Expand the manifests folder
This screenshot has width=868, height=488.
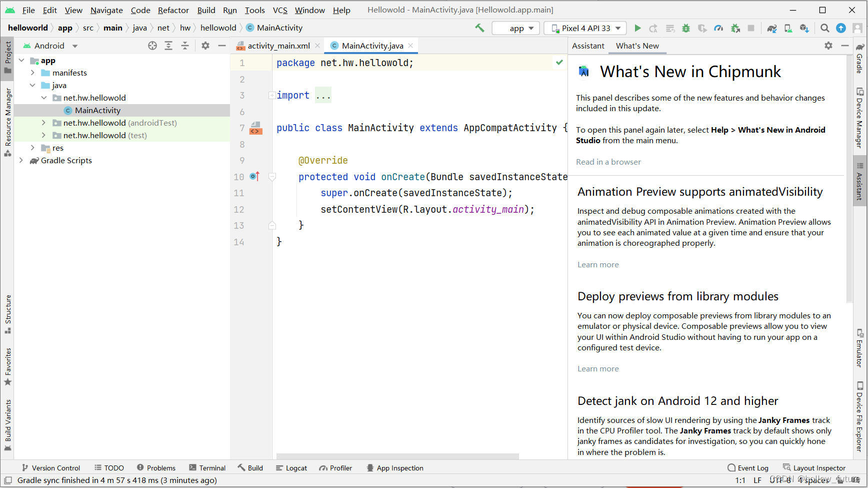point(32,73)
